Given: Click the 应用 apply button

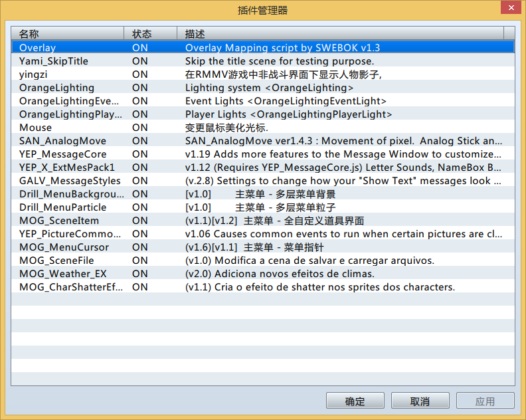Looking at the screenshot, I should click(485, 401).
